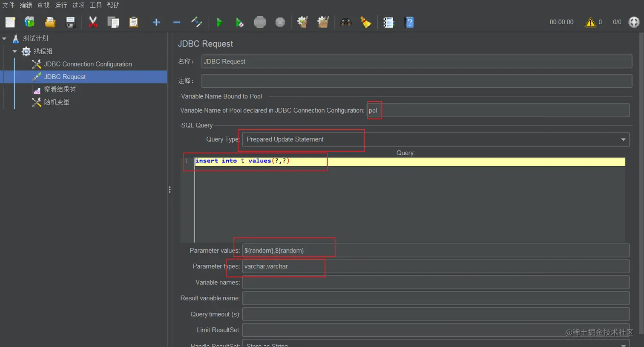Click the Query timeout (s) field
Viewport: 644px width, 347px height.
(x=436, y=314)
